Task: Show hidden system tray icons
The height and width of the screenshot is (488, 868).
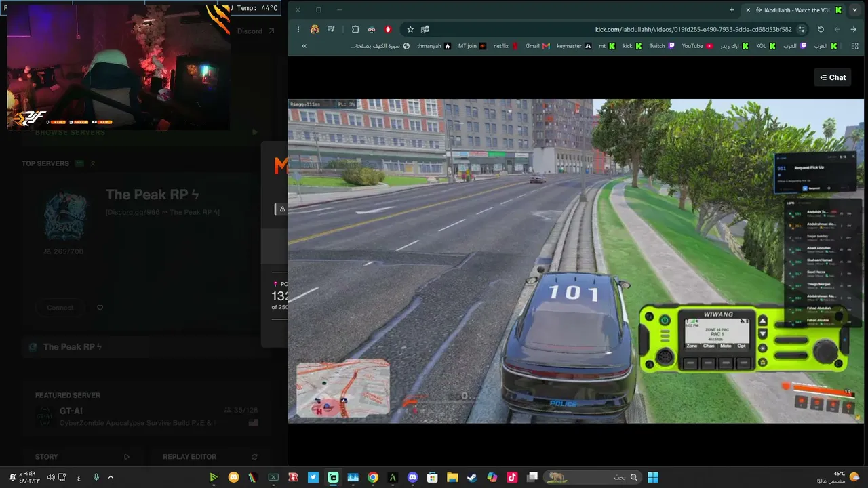Action: click(111, 477)
